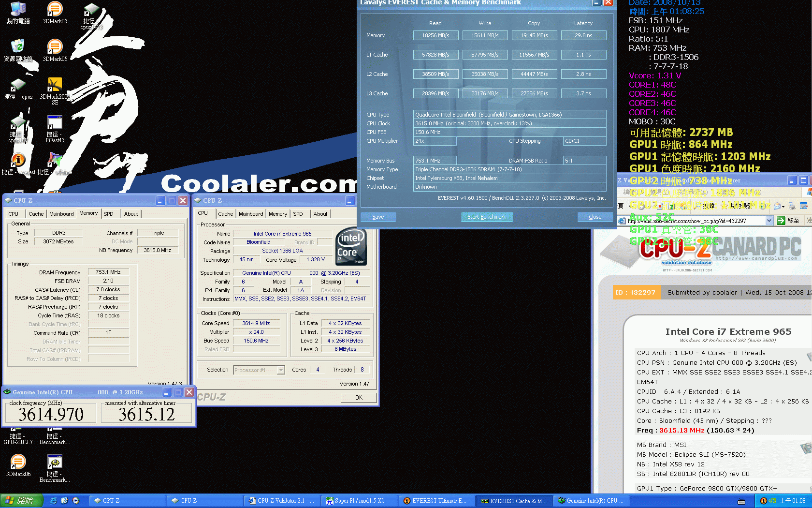
Task: Click the DRAM Frequency value 753.1 MHz
Action: pos(108,272)
